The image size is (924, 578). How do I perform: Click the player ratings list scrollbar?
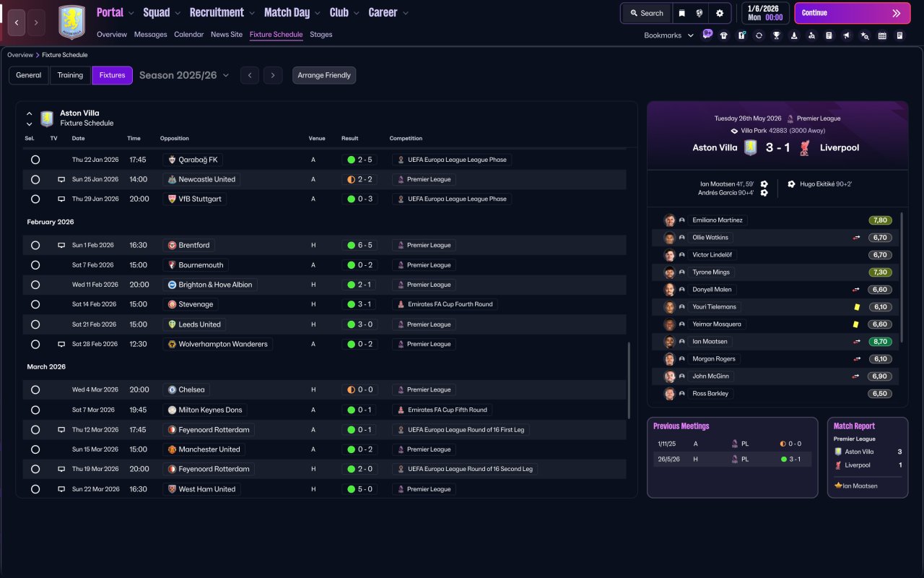coord(902,279)
